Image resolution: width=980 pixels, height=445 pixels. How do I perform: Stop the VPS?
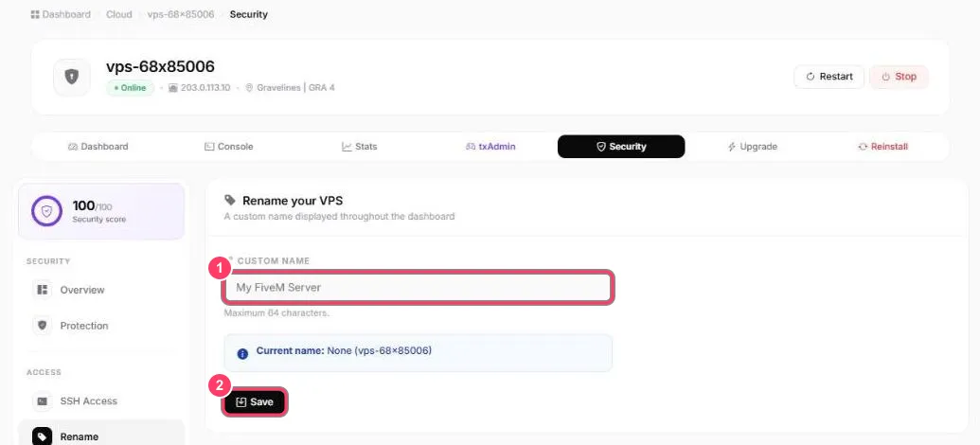(x=899, y=77)
